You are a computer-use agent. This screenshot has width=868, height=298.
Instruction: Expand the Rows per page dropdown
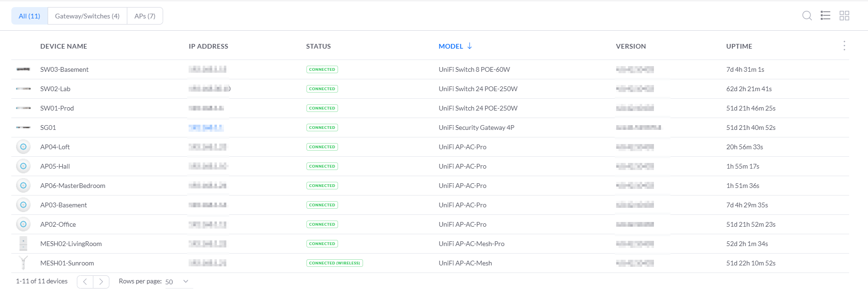(x=177, y=281)
